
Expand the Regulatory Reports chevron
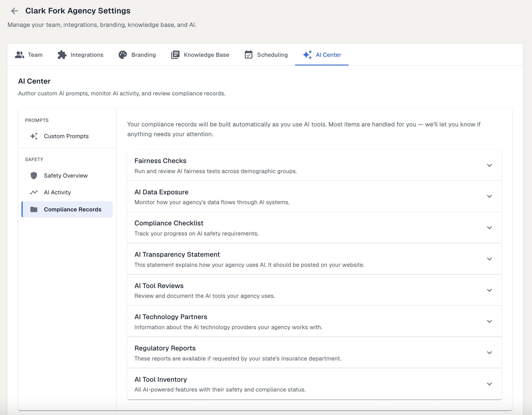489,353
